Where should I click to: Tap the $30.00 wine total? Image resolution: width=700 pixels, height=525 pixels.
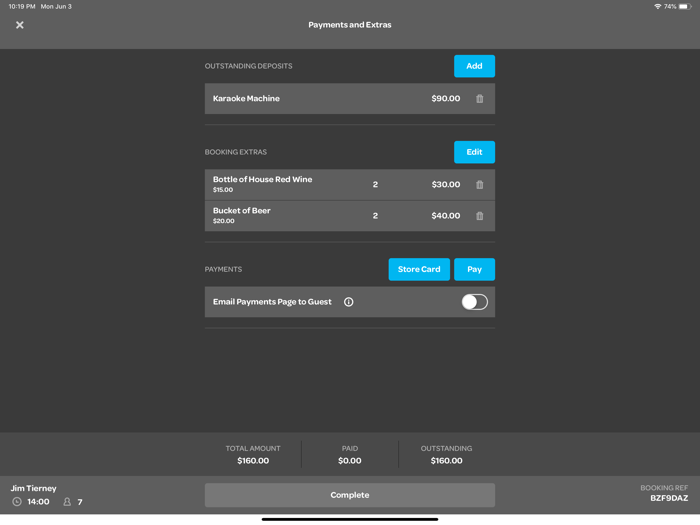pos(446,184)
